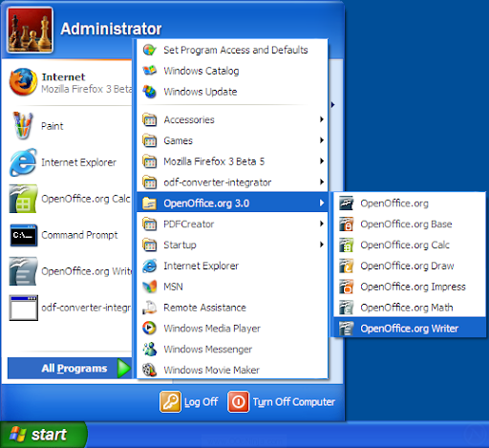Launch OpenOffice.org Impress from the submenu
Viewport: 489px width, 448px height.
(x=410, y=287)
